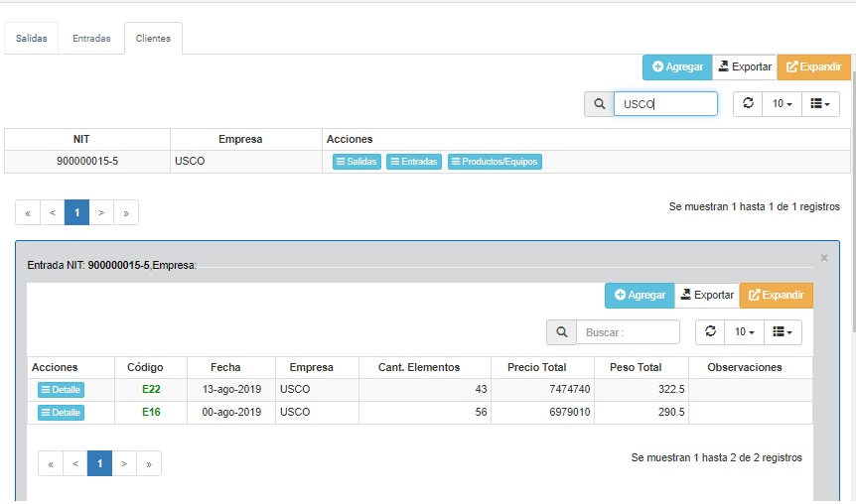Click the Buscar search input field
Viewport: 856px width, 504px height.
pyautogui.click(x=628, y=332)
